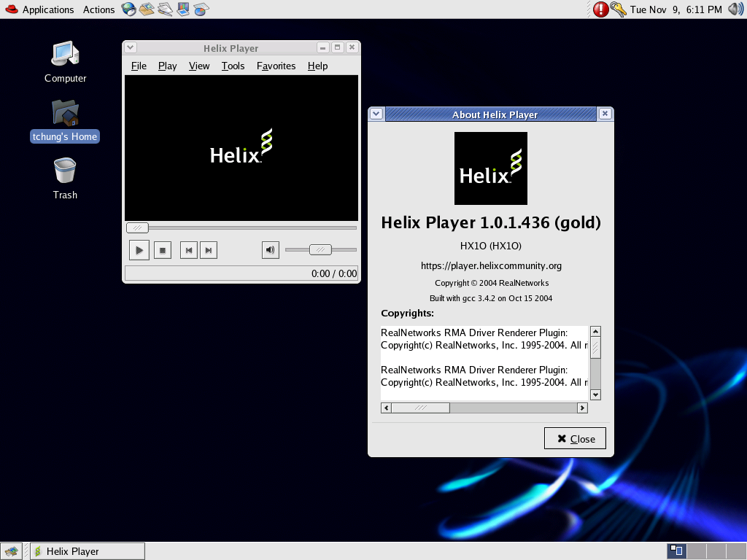Click the vertical scrollbar thumb in copyrights

click(x=595, y=348)
